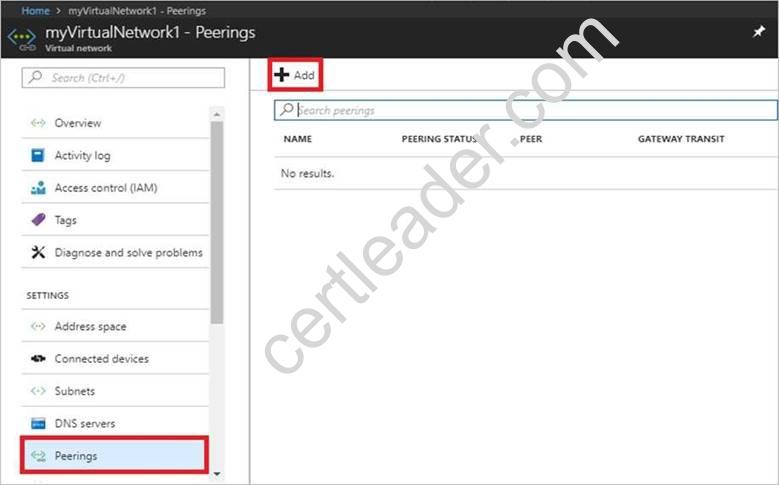Click the pin blade icon

(758, 32)
